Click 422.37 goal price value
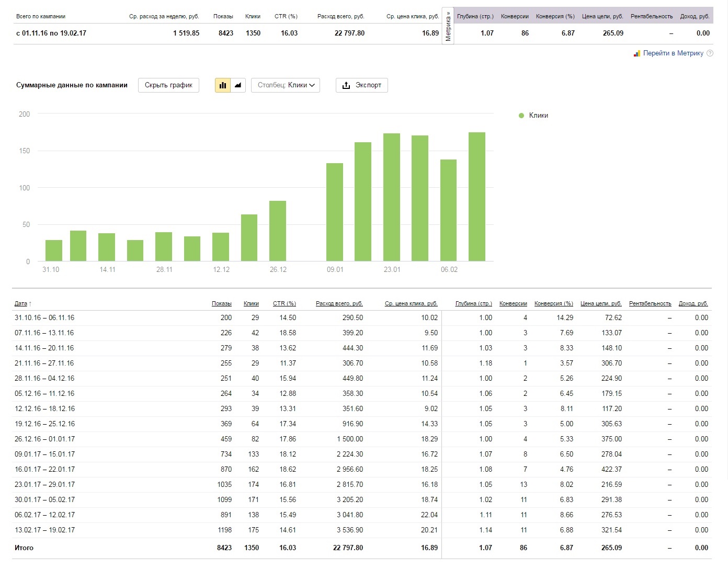The height and width of the screenshot is (569, 728). tap(611, 470)
